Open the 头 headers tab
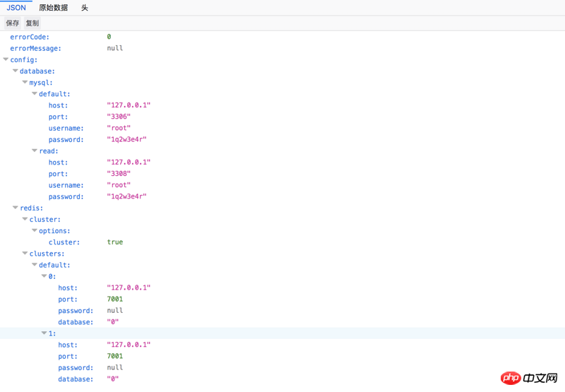The image size is (565, 392). coord(85,8)
